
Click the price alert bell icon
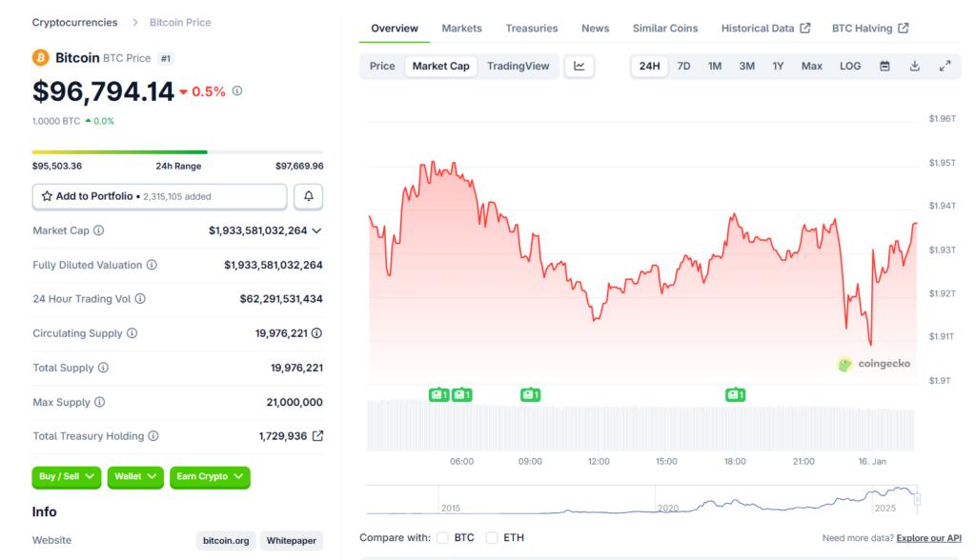[308, 196]
